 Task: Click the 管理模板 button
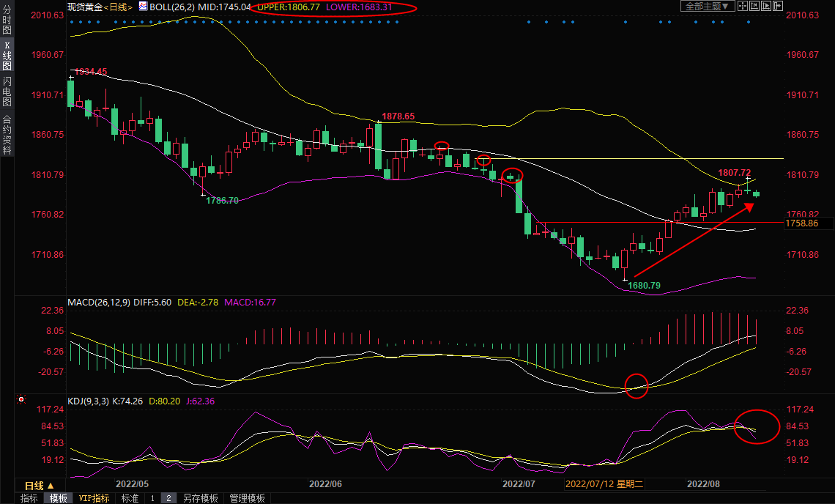[247, 498]
